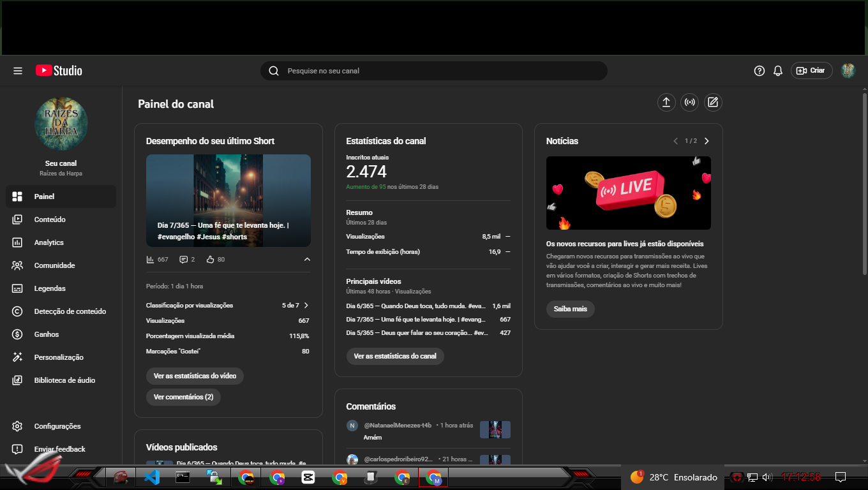
Task: Open the notifications bell
Action: [x=777, y=71]
